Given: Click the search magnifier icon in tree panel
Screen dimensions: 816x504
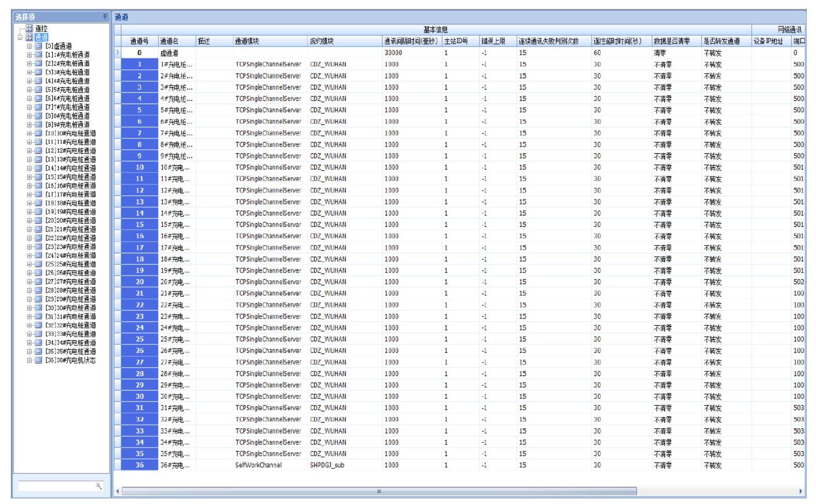Looking at the screenshot, I should tap(98, 486).
